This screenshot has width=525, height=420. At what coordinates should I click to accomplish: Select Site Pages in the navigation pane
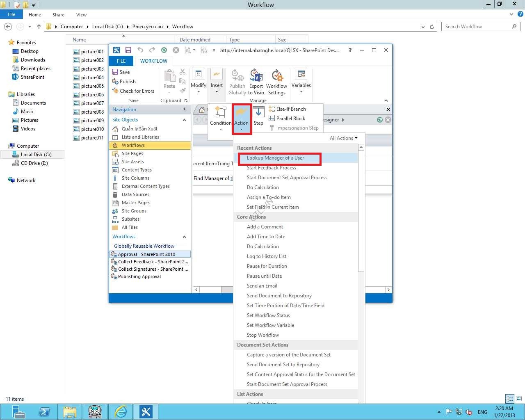click(132, 153)
